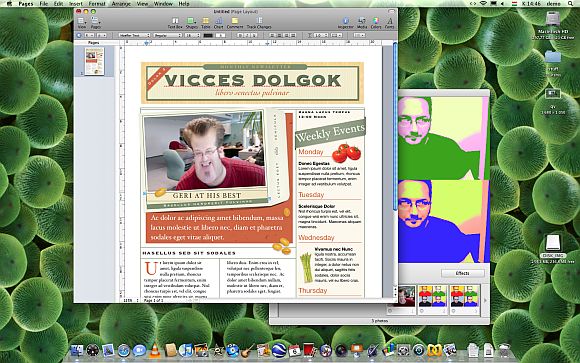Open VLC cone icon in the Dock
Image resolution: width=580 pixels, height=363 pixels.
point(155,350)
